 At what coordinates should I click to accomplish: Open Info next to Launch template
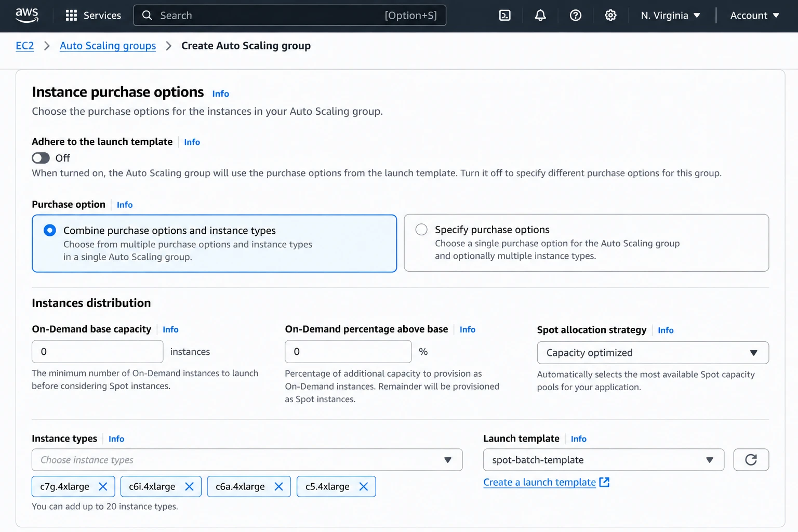pos(579,439)
